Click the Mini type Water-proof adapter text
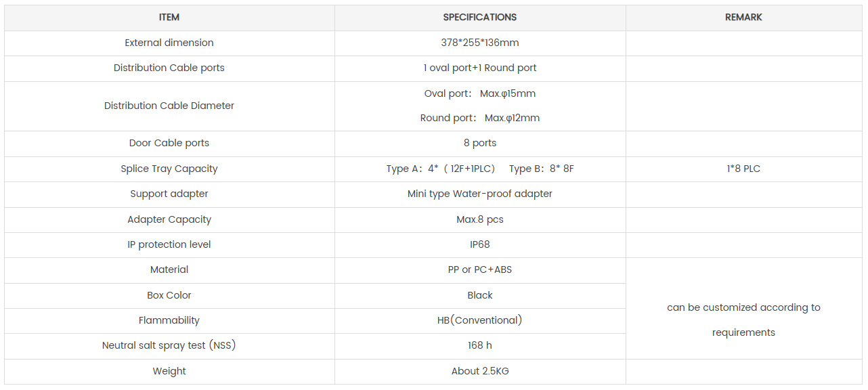This screenshot has height=390, width=868. tap(480, 194)
